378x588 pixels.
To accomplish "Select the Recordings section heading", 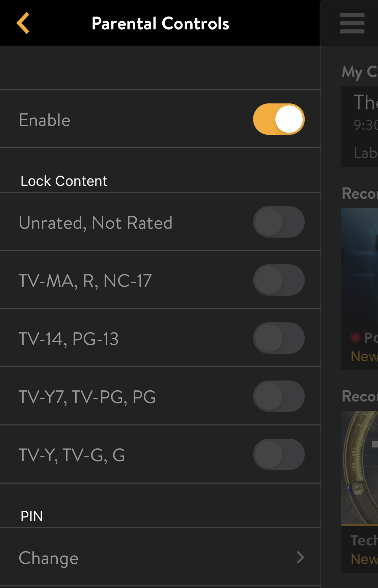I will (x=359, y=194).
